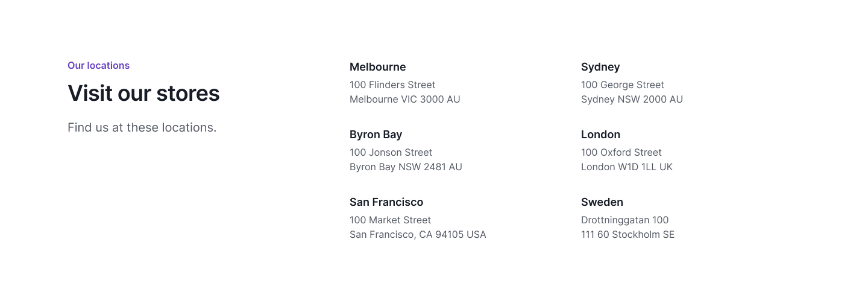
Task: Open the Sweden store heading
Action: tap(602, 202)
